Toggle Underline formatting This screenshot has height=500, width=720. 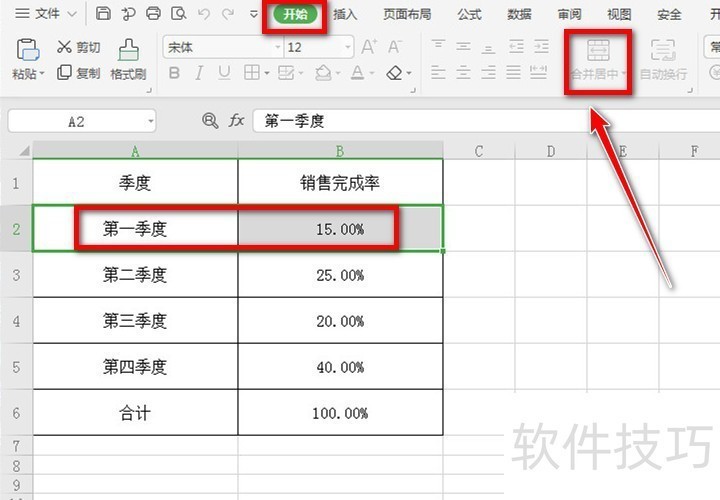point(224,73)
